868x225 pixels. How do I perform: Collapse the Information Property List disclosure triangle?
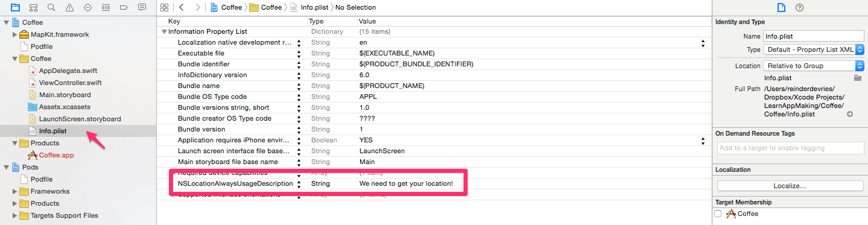(164, 31)
